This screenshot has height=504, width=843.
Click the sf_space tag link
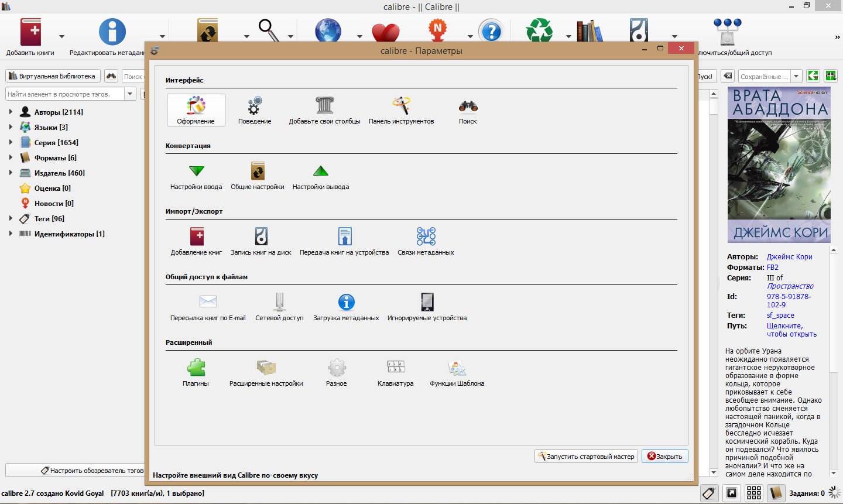point(780,315)
